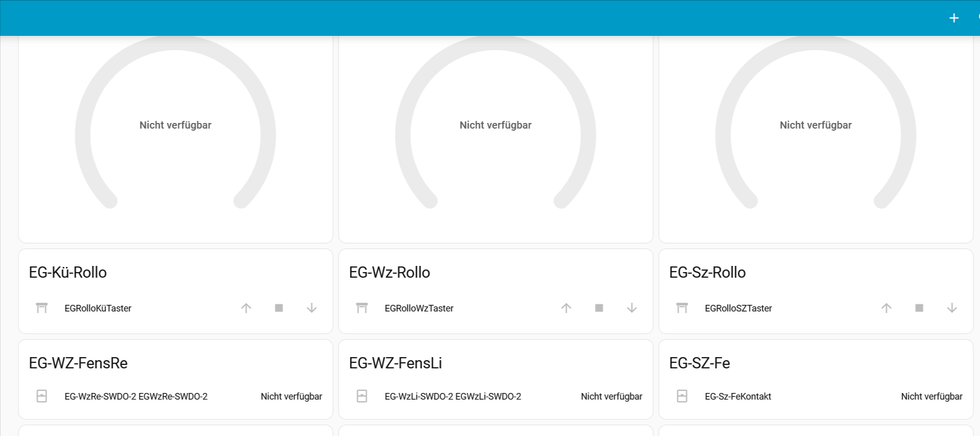
Task: Close the EGRolloWzTaster cover with down arrow
Action: click(632, 308)
